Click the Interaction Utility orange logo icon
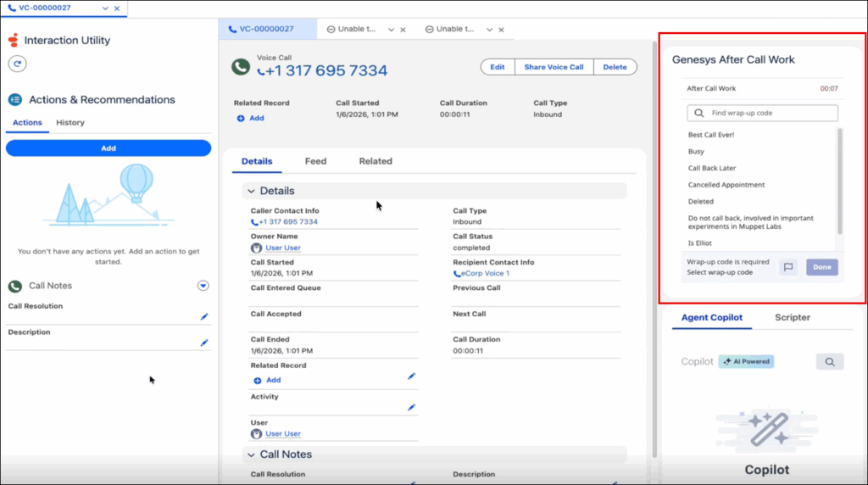 (x=14, y=40)
